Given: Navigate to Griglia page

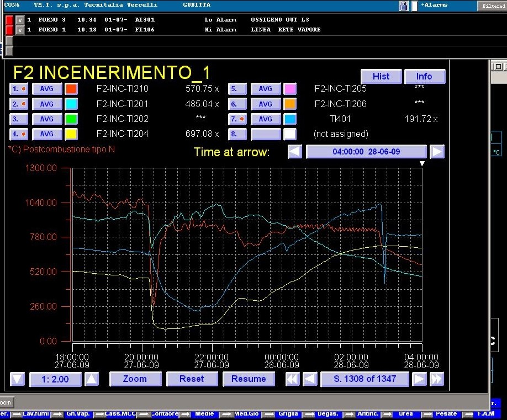Looking at the screenshot, I should click(288, 413).
